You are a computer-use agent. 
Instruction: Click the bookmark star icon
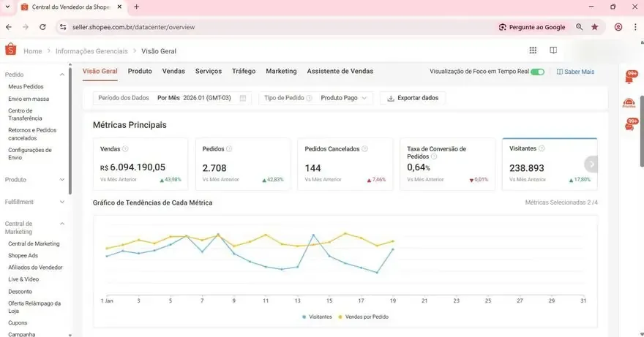594,27
